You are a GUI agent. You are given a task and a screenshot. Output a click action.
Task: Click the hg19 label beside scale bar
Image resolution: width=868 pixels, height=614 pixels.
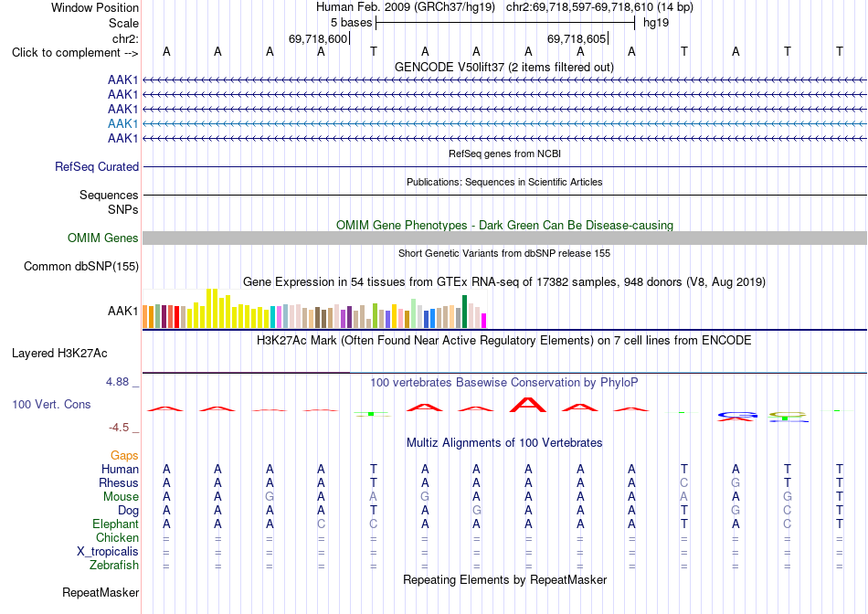(655, 23)
